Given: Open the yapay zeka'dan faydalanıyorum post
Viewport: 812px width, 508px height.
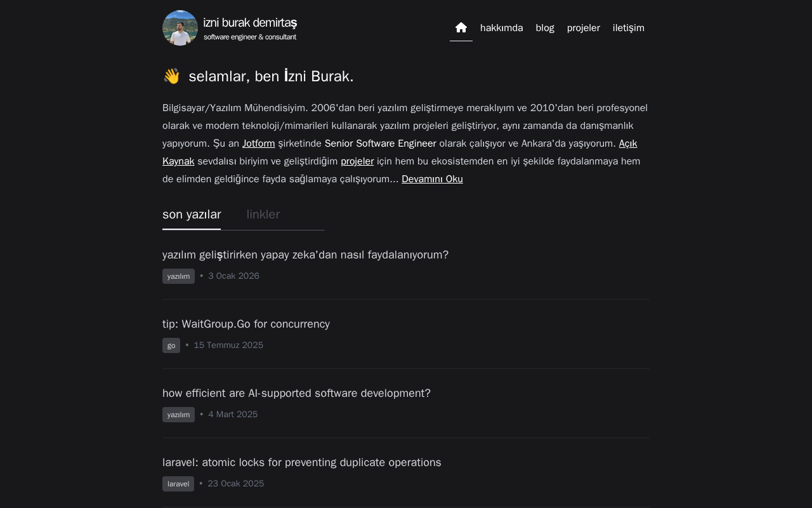Looking at the screenshot, I should coord(305,255).
